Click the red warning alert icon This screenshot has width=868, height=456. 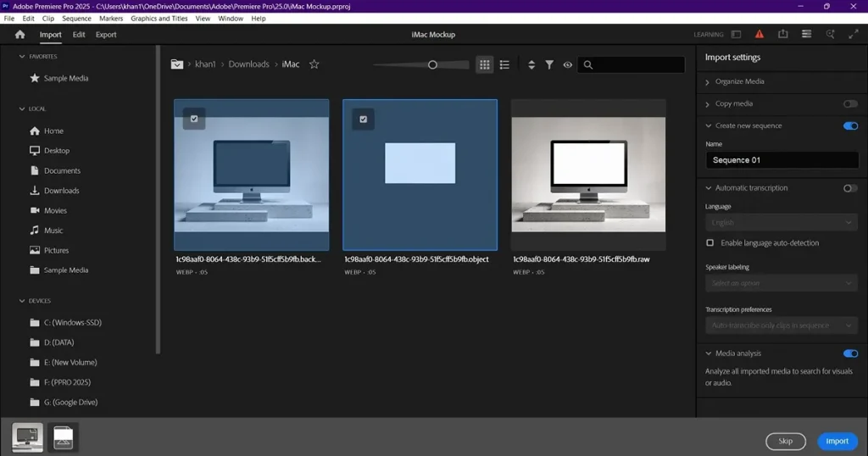[759, 34]
